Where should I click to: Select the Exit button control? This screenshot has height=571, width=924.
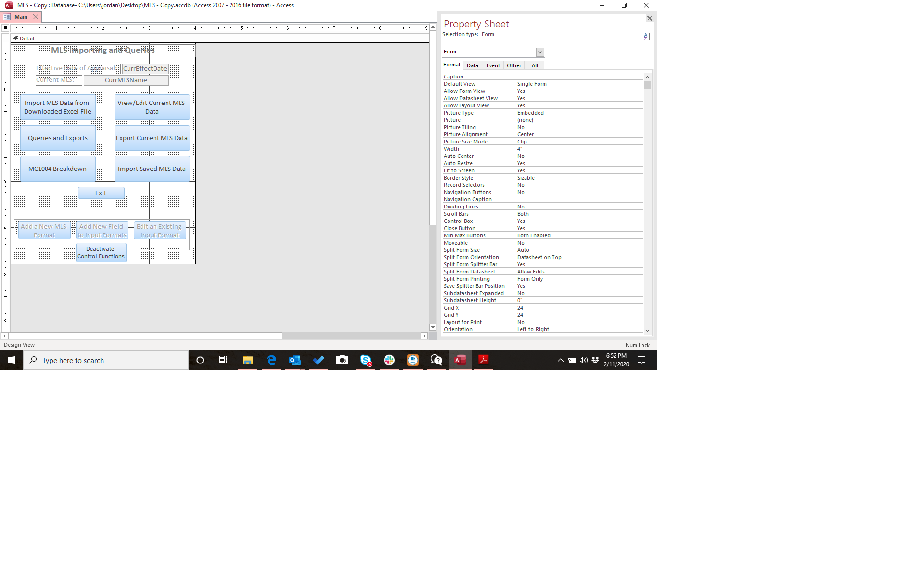(101, 193)
